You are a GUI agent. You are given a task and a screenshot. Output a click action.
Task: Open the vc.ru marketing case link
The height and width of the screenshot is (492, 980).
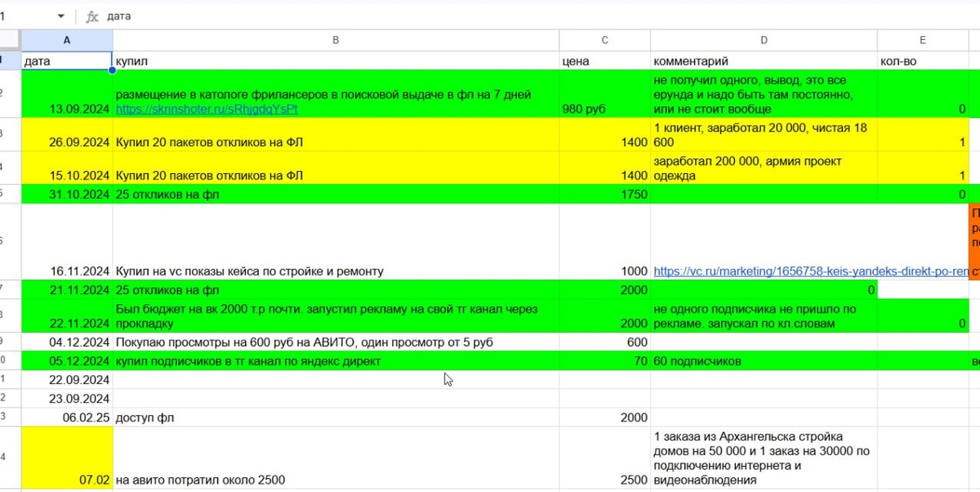click(811, 271)
